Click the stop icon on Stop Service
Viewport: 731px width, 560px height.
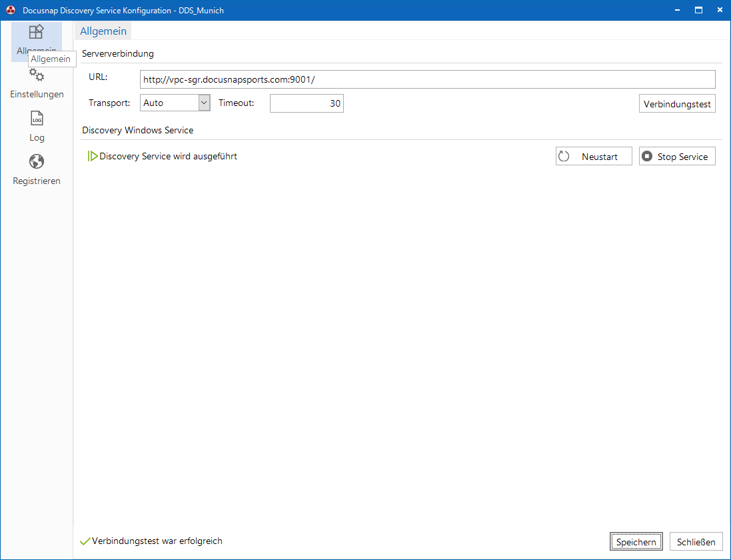point(646,156)
